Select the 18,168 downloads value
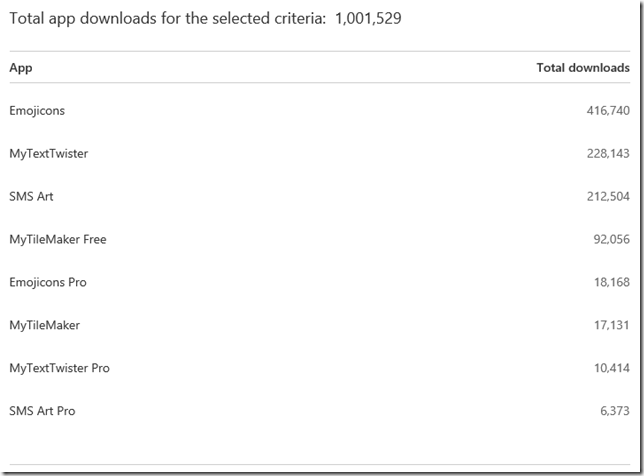This screenshot has width=644, height=476. point(611,283)
